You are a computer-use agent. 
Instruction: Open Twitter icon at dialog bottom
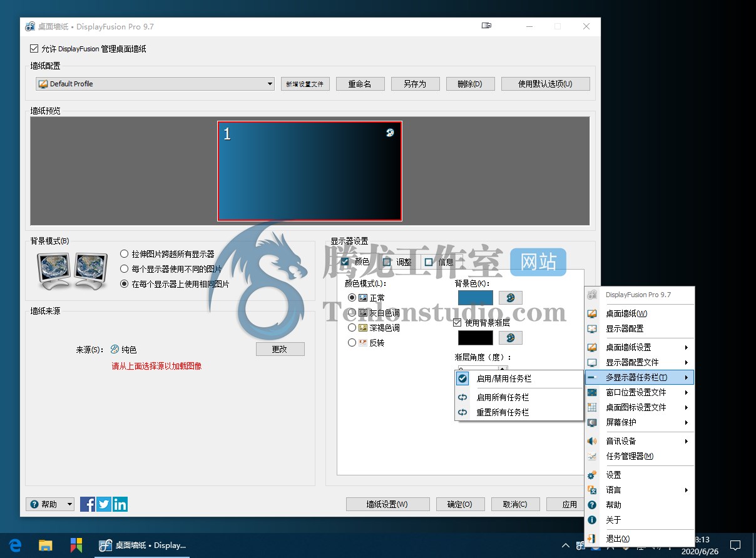[x=104, y=504]
